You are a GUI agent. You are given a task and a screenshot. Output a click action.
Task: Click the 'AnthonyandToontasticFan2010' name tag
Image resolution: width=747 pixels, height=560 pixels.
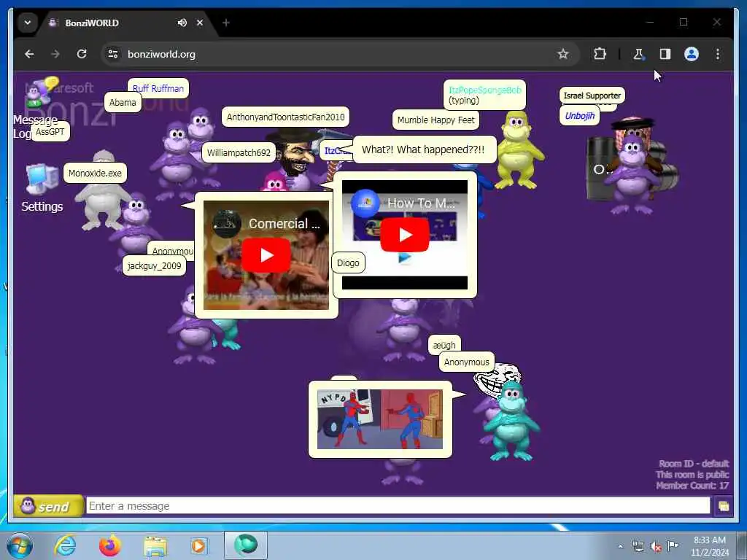(x=285, y=117)
